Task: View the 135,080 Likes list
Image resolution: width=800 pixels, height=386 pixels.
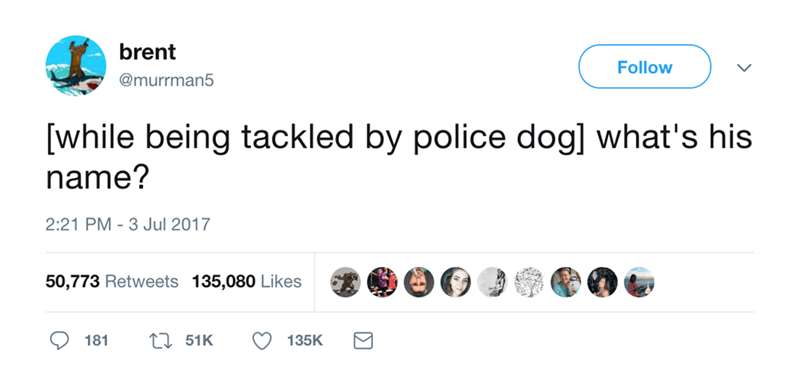Action: (246, 281)
